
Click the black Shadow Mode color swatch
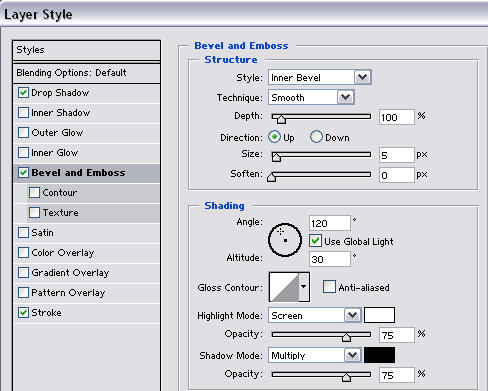pyautogui.click(x=379, y=355)
